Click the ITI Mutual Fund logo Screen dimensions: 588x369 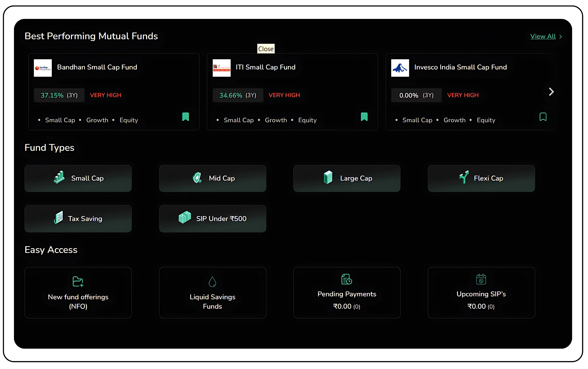[x=221, y=68]
